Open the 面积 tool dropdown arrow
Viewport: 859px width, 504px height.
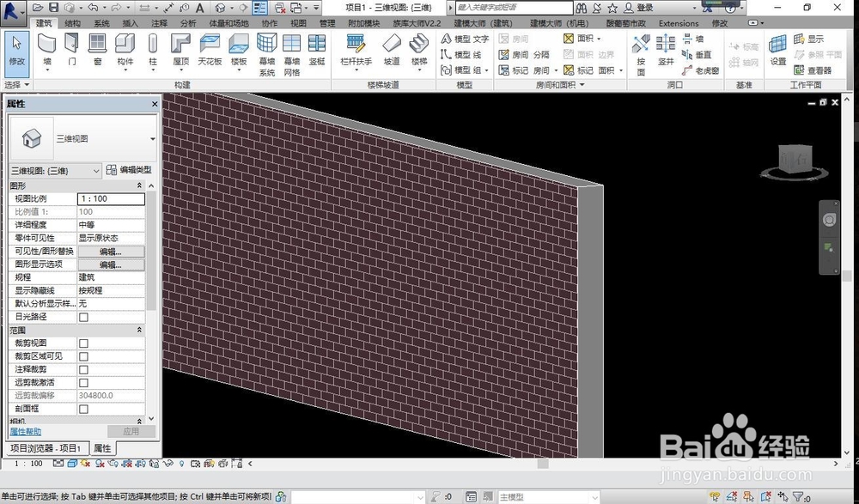click(x=599, y=39)
